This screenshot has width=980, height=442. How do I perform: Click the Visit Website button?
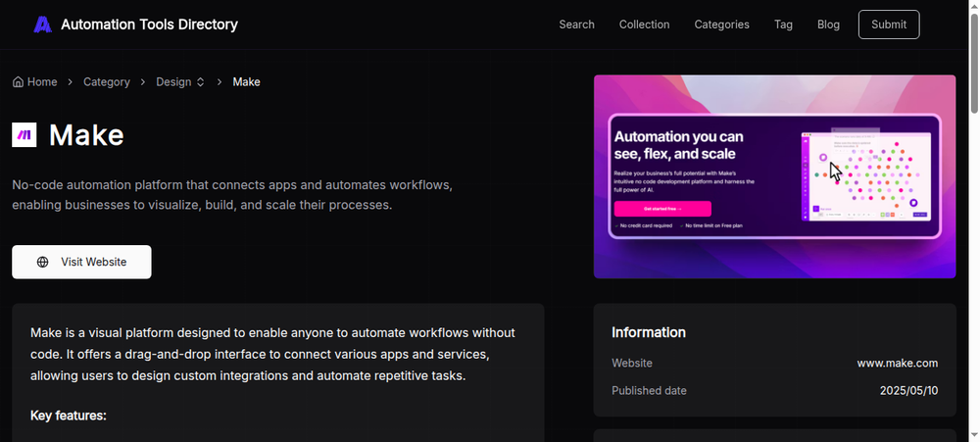click(81, 262)
